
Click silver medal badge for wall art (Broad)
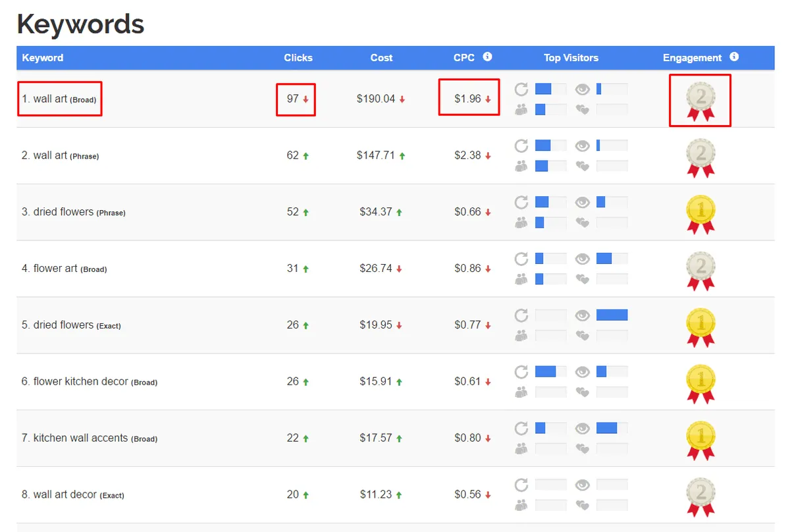point(700,99)
